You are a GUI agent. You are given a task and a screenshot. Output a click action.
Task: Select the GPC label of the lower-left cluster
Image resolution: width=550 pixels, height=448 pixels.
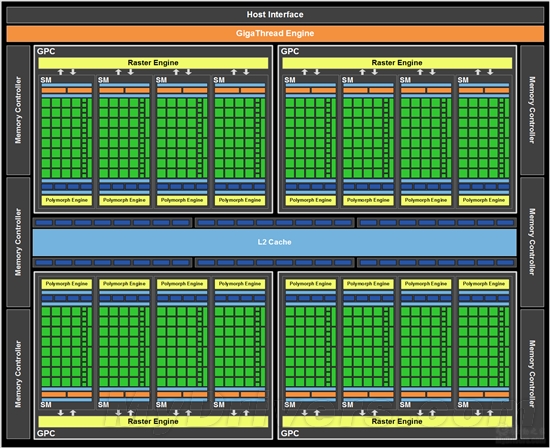coord(46,433)
